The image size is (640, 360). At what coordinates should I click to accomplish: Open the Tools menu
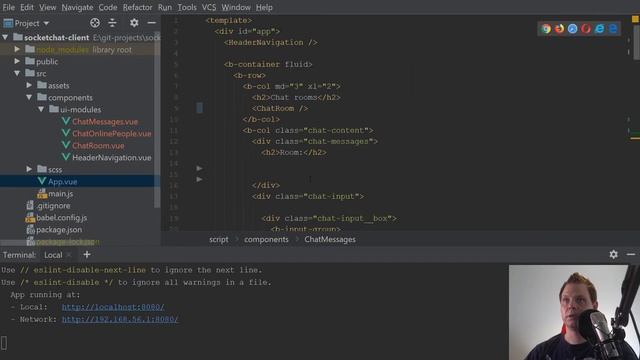[x=187, y=7]
